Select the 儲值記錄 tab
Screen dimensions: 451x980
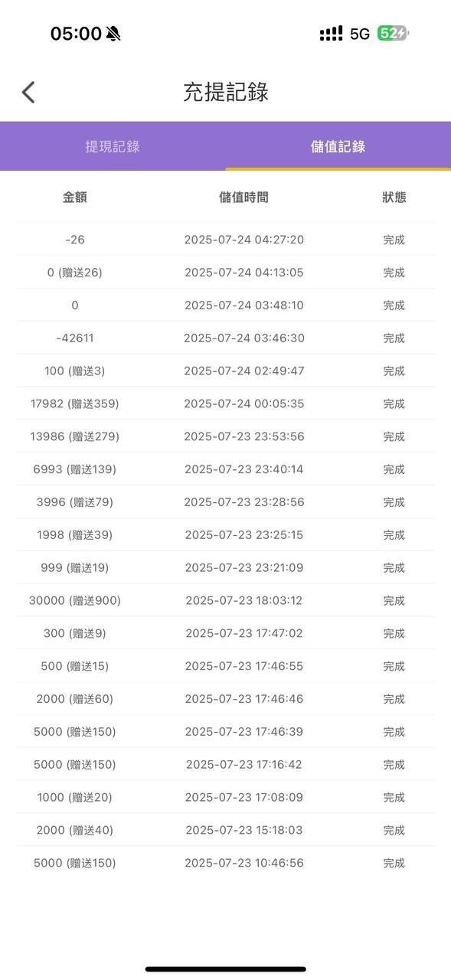point(338,145)
